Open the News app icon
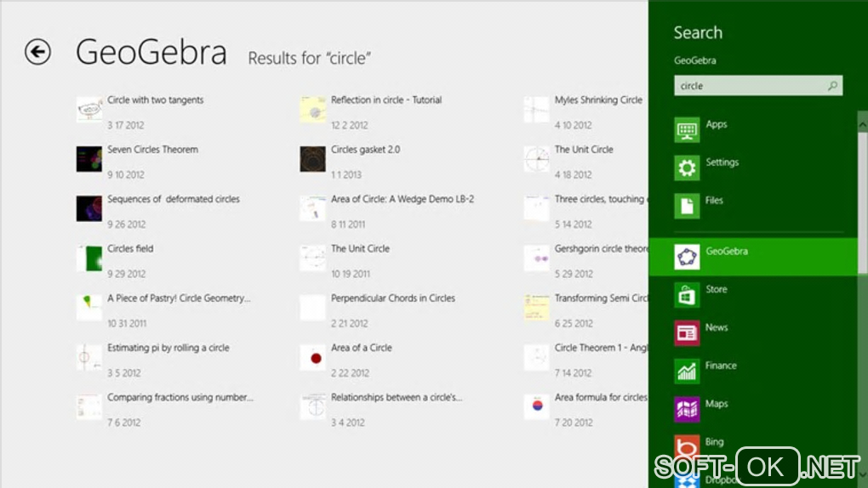 687,333
